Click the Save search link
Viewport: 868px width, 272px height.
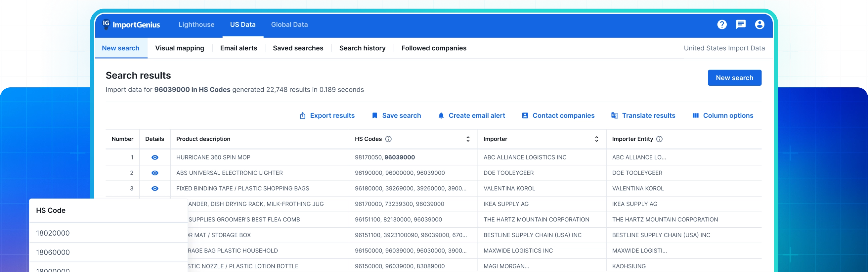pyautogui.click(x=401, y=115)
